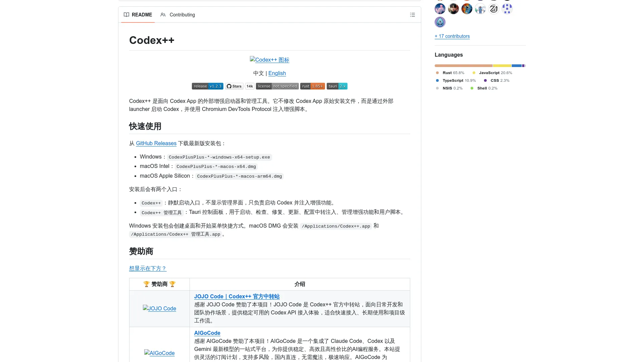This screenshot has height=362, width=644.
Task: Click the 介绍 table header cell
Action: (300, 284)
